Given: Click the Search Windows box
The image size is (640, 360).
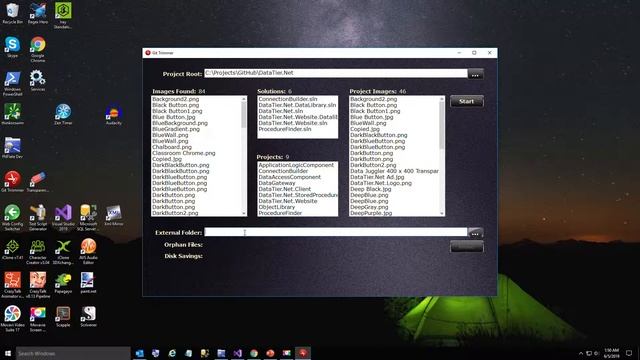Looking at the screenshot, I should coord(73,353).
